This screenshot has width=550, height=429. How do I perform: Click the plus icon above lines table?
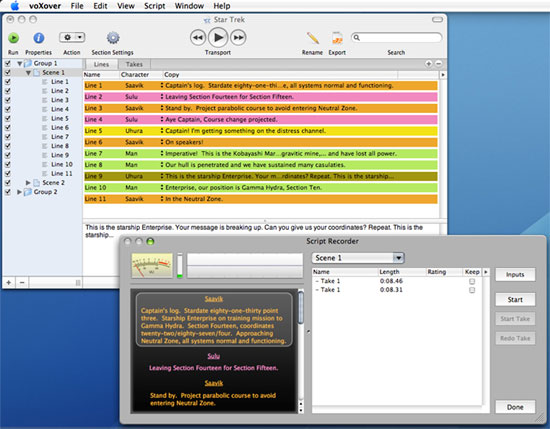tap(428, 64)
